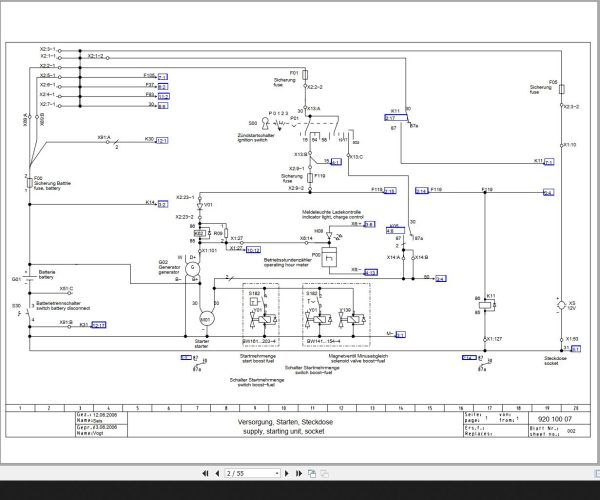Follow the X8- cross-reference link box
The width and height of the screenshot is (600, 500).
(x=370, y=272)
